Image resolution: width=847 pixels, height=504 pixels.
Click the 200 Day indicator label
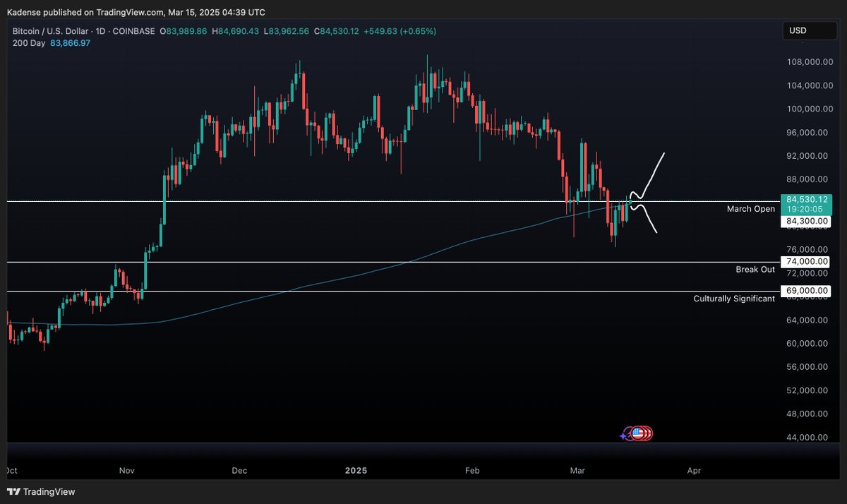[28, 43]
